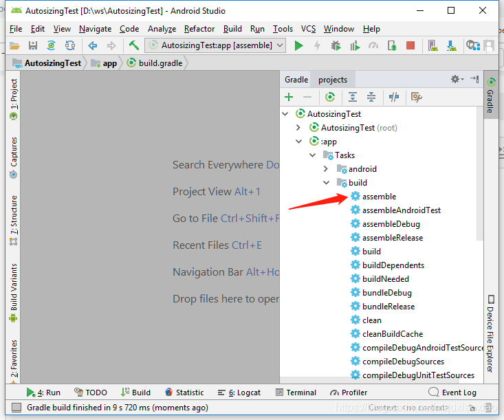Toggle tool window bars status icon
This screenshot has width=504, height=420.
pos(17,408)
